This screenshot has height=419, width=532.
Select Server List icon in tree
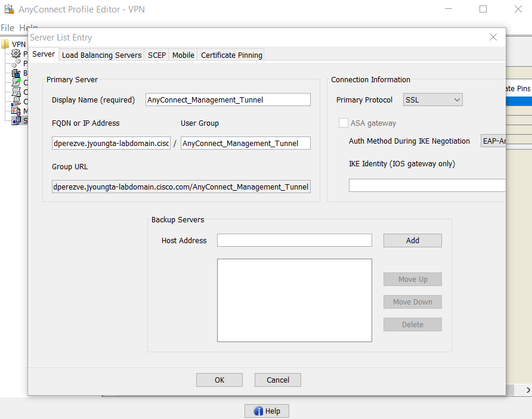click(x=16, y=120)
